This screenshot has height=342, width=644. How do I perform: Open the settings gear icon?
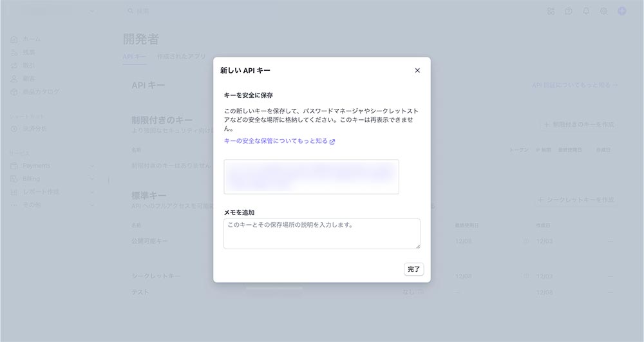coord(603,11)
